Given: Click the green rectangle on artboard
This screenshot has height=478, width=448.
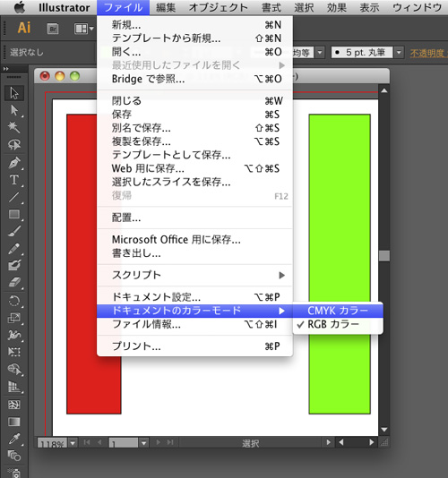Looking at the screenshot, I should 340,264.
